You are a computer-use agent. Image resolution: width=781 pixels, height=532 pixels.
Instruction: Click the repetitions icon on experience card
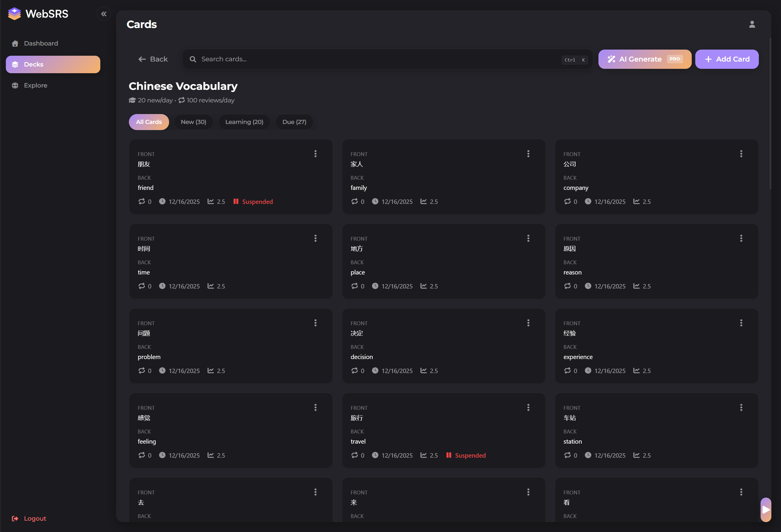click(x=567, y=370)
